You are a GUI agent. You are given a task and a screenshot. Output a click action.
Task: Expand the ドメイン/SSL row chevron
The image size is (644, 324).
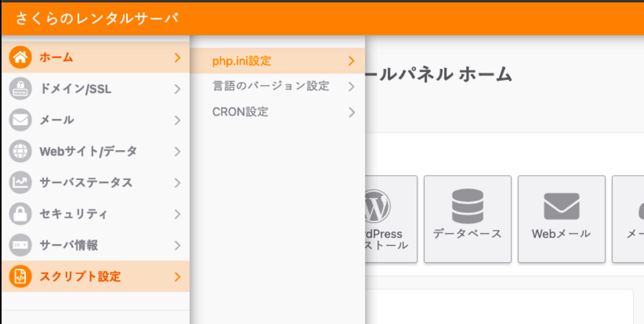pos(177,89)
